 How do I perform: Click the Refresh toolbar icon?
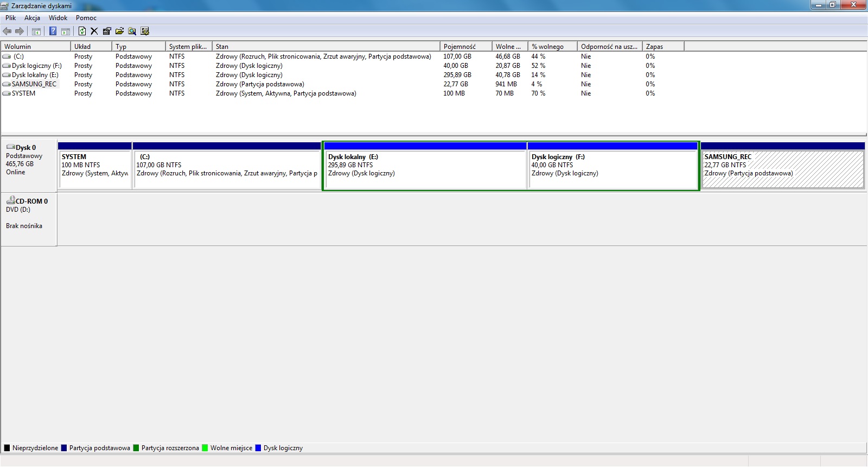click(x=82, y=31)
